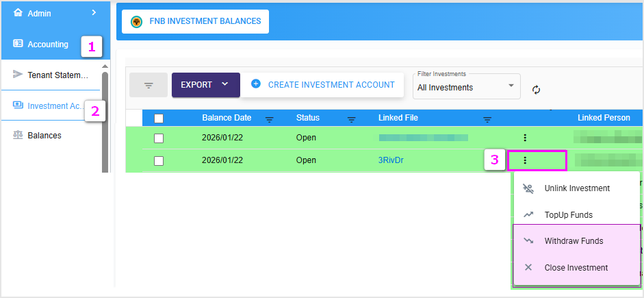Screen dimensions: 644x298
Task: Open the three-dot menu in first row
Action: pyautogui.click(x=525, y=138)
